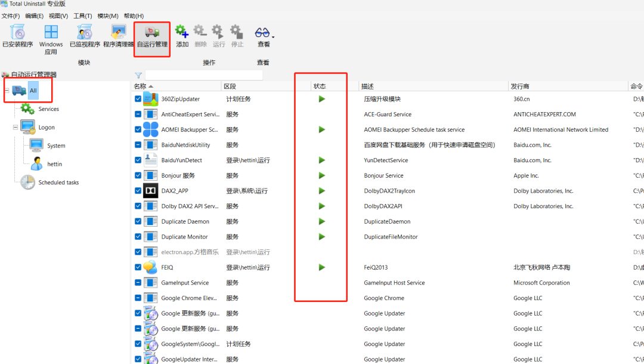Click 360ZipUpdater running status arrow
Screen dimensions: 644x364
[321, 99]
